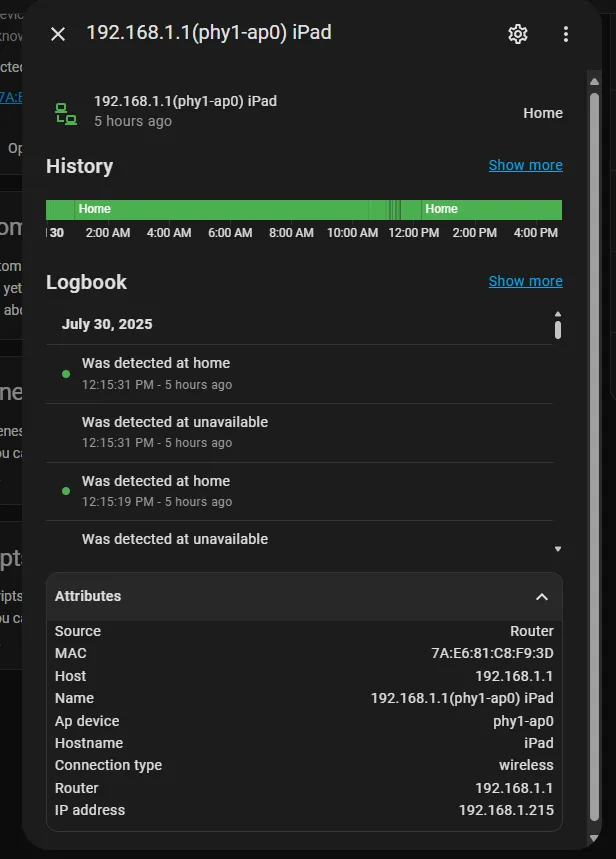Image resolution: width=616 pixels, height=859 pixels.
Task: Click the green network device tracker icon
Action: (66, 113)
